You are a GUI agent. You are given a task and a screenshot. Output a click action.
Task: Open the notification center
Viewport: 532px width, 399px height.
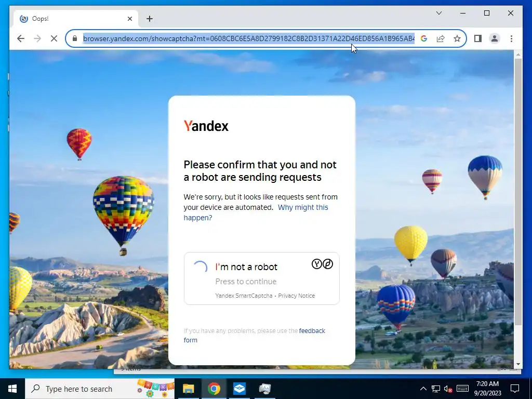pos(515,389)
